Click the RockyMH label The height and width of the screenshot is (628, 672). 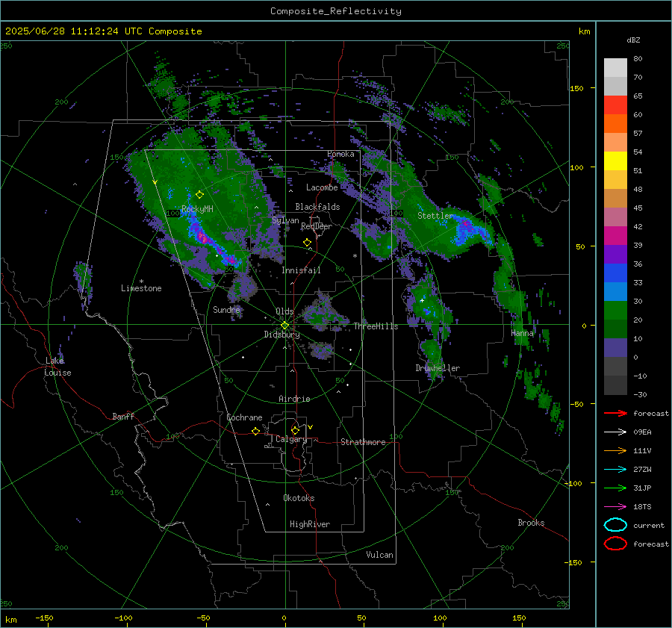tap(197, 209)
